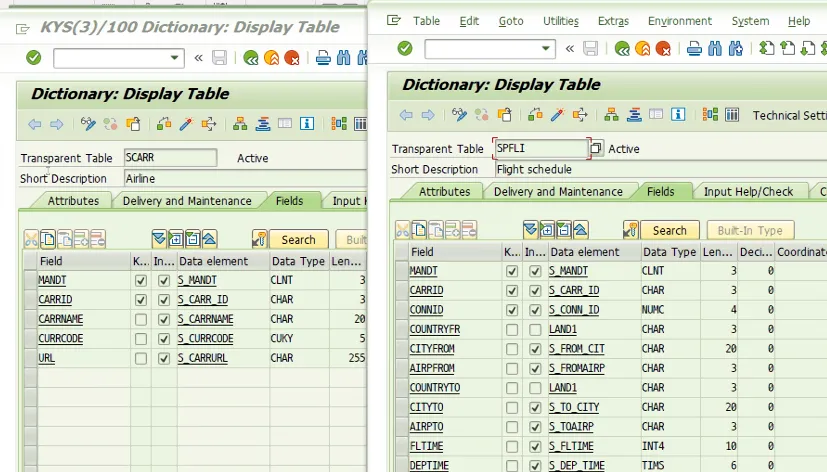Open the Table menu
This screenshot has height=472, width=827.
pos(426,21)
